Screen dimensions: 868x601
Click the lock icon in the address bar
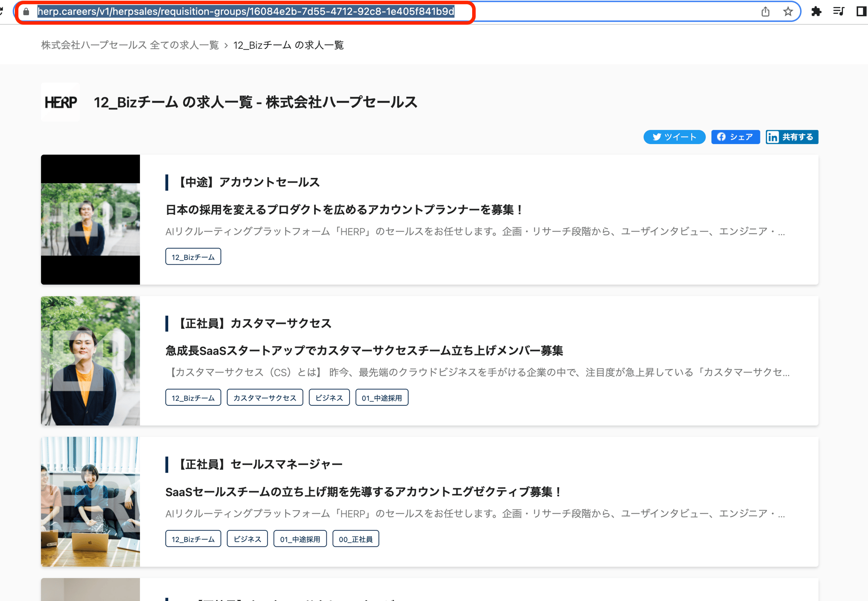(x=26, y=11)
